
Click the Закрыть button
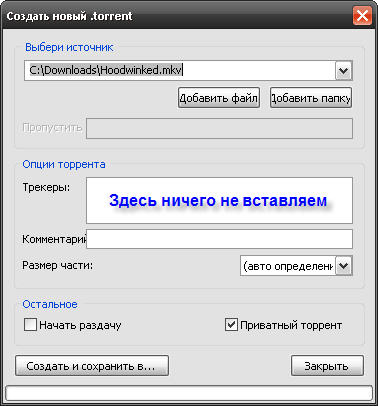click(x=327, y=366)
